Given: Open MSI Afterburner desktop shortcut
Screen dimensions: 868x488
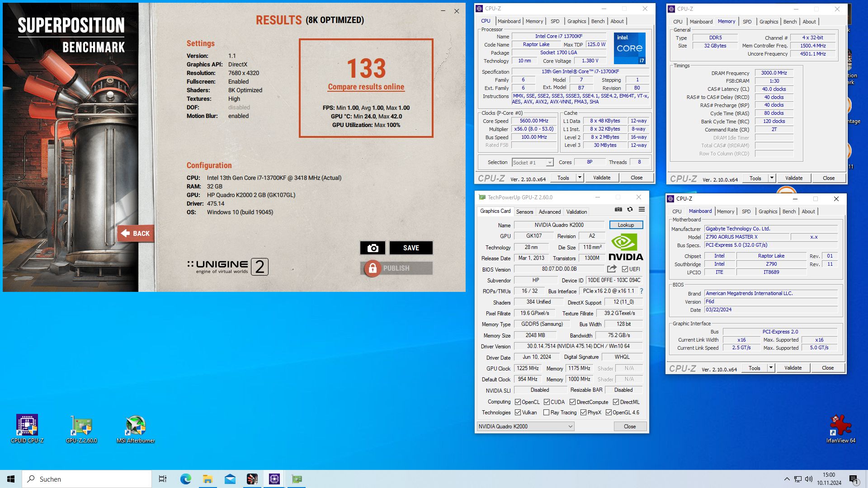Looking at the screenshot, I should [136, 429].
